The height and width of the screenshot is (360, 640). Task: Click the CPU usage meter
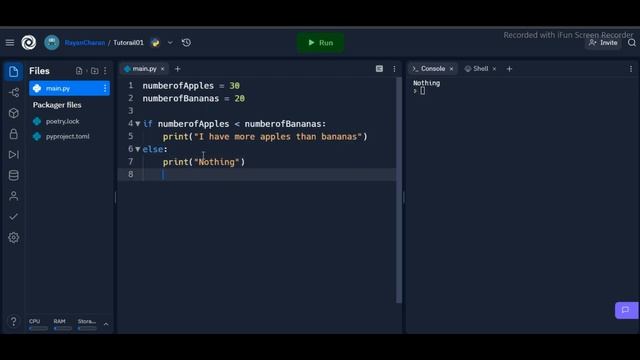(38, 324)
